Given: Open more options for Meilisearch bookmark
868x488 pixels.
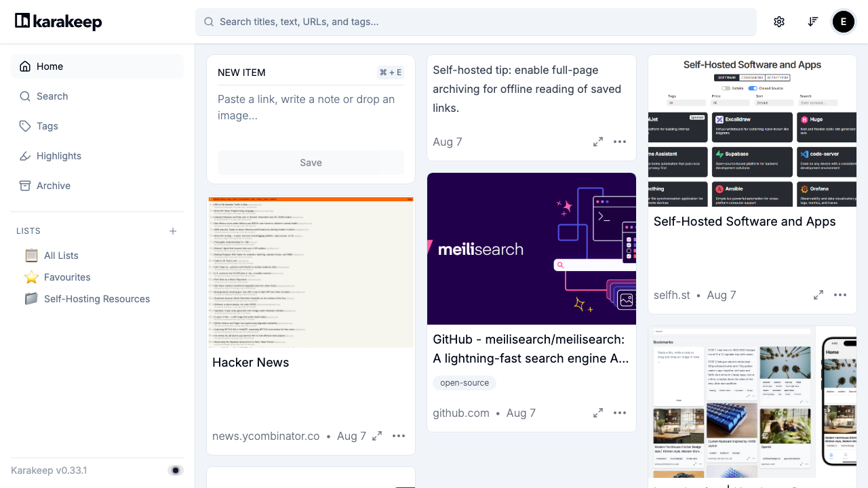Looking at the screenshot, I should click(x=620, y=413).
